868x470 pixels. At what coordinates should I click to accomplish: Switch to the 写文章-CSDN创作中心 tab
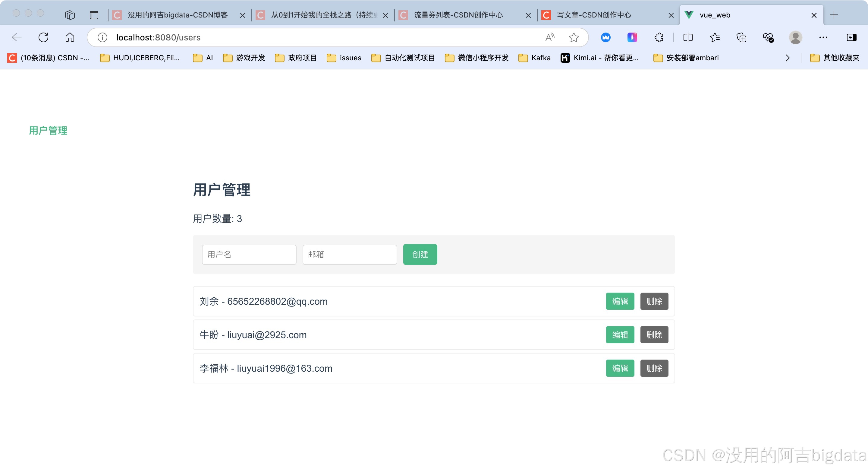click(x=594, y=15)
